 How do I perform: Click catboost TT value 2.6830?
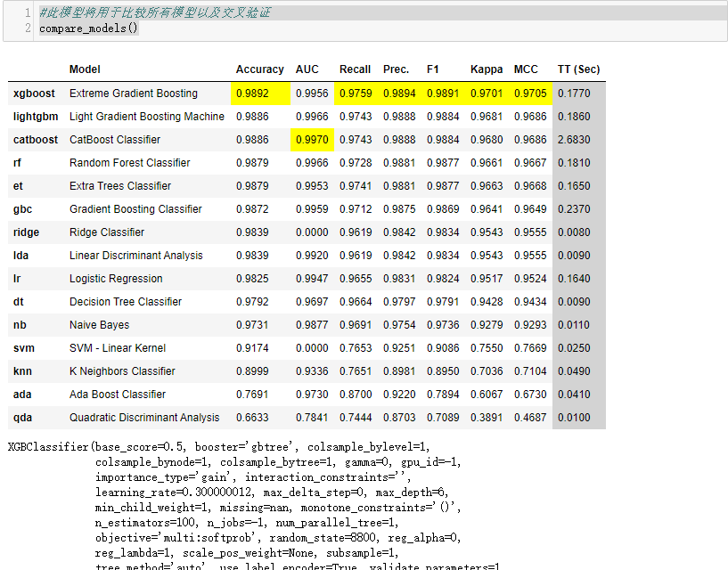click(574, 140)
